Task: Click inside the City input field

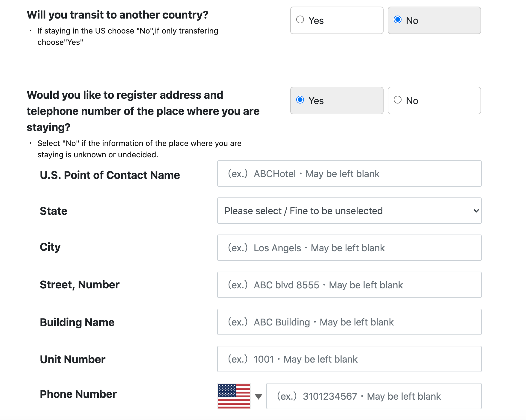Action: [349, 248]
